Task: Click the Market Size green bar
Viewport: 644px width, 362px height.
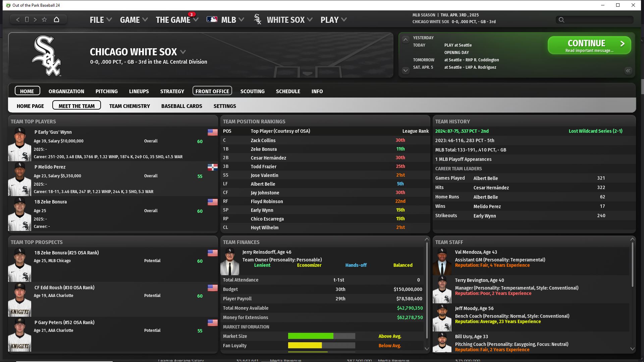Action: 311,336
